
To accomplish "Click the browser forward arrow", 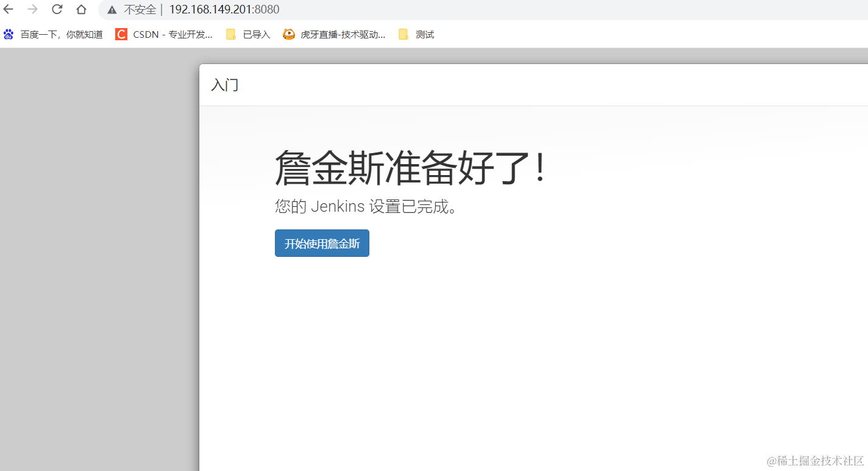I will pyautogui.click(x=32, y=9).
